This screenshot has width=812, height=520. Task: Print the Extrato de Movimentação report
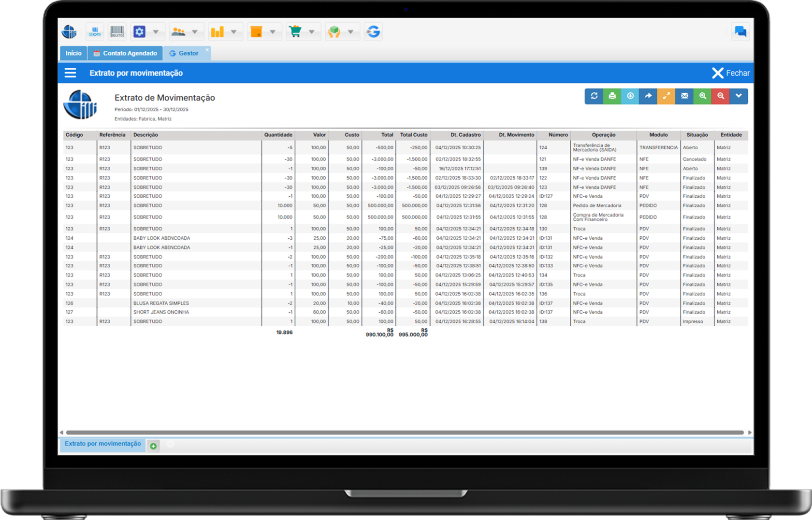pos(612,96)
